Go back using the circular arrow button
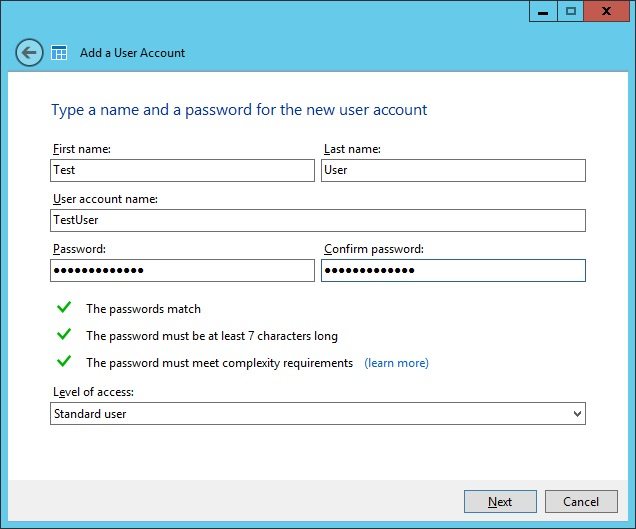The image size is (636, 529). [29, 53]
